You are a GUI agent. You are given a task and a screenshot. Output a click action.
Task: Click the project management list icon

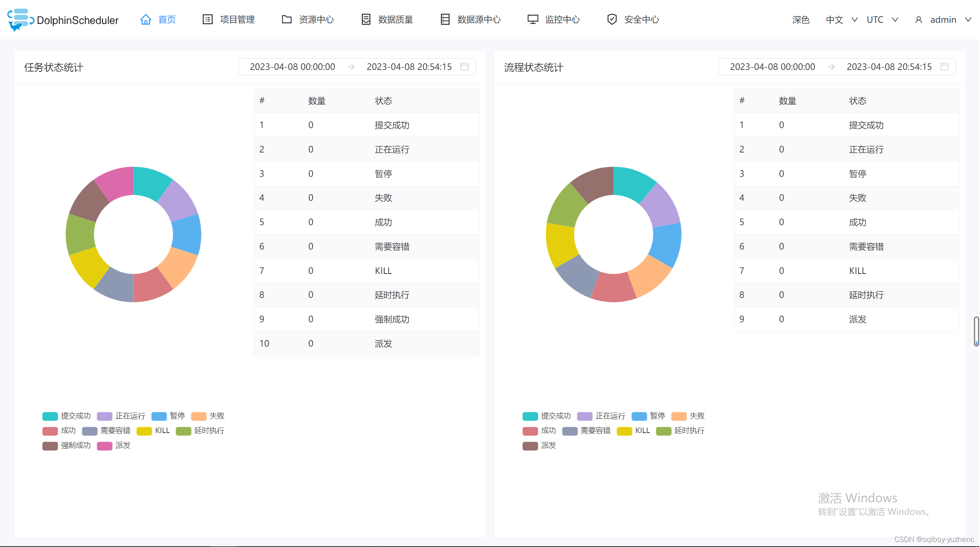207,19
